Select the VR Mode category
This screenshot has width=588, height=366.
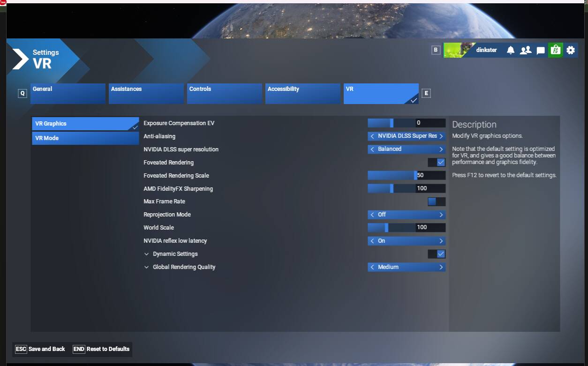85,138
